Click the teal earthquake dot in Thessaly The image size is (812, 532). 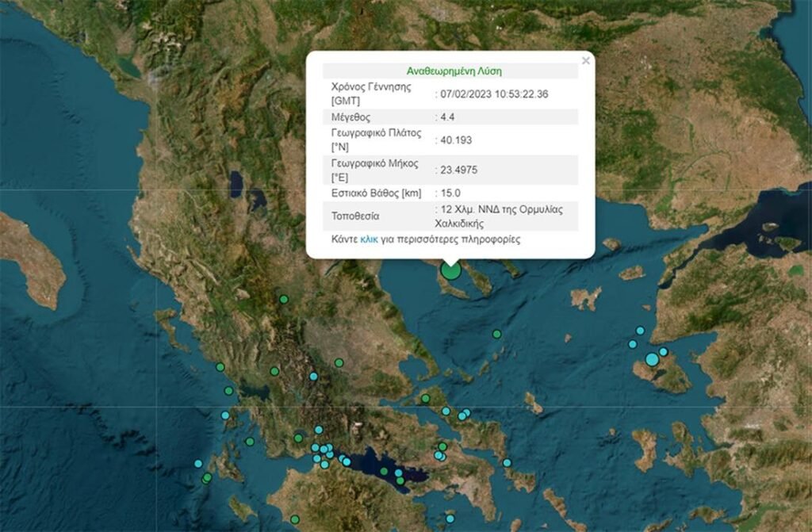click(341, 365)
